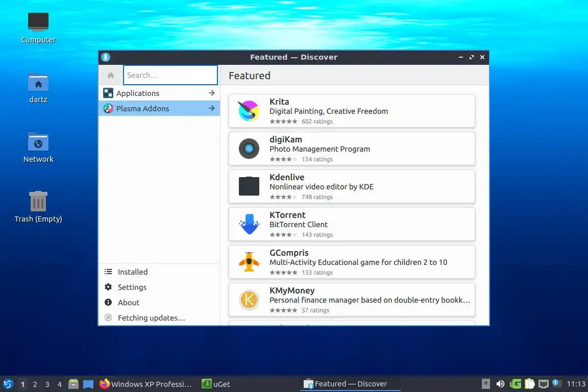Click the home icon beside the search box
The image size is (588, 392).
[x=111, y=76]
